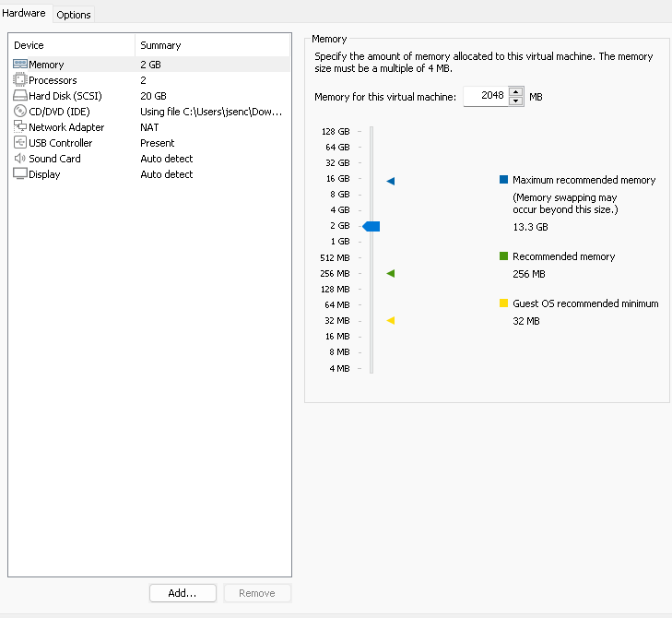
Task: Switch to the Hardware tab
Action: 24,13
